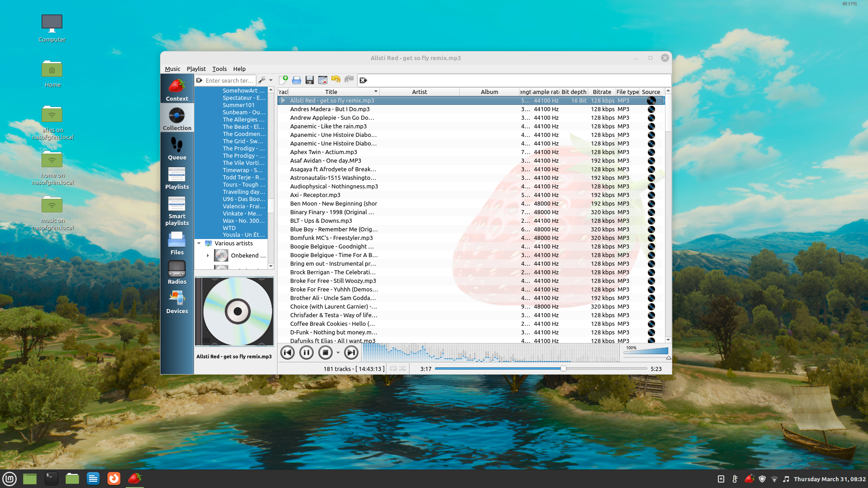Screen dimensions: 868x488
Task: Sort playlist by the Bit depth column
Action: (574, 92)
